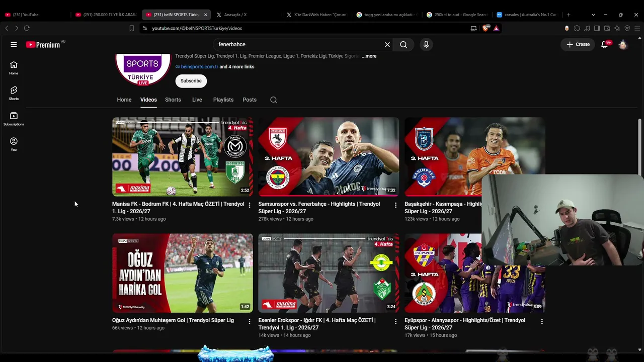Open the channel Shorts tab
The height and width of the screenshot is (362, 644).
click(x=173, y=100)
